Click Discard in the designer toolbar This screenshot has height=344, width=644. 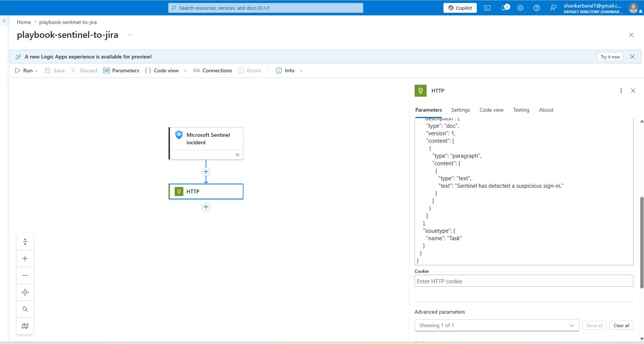[x=84, y=70]
